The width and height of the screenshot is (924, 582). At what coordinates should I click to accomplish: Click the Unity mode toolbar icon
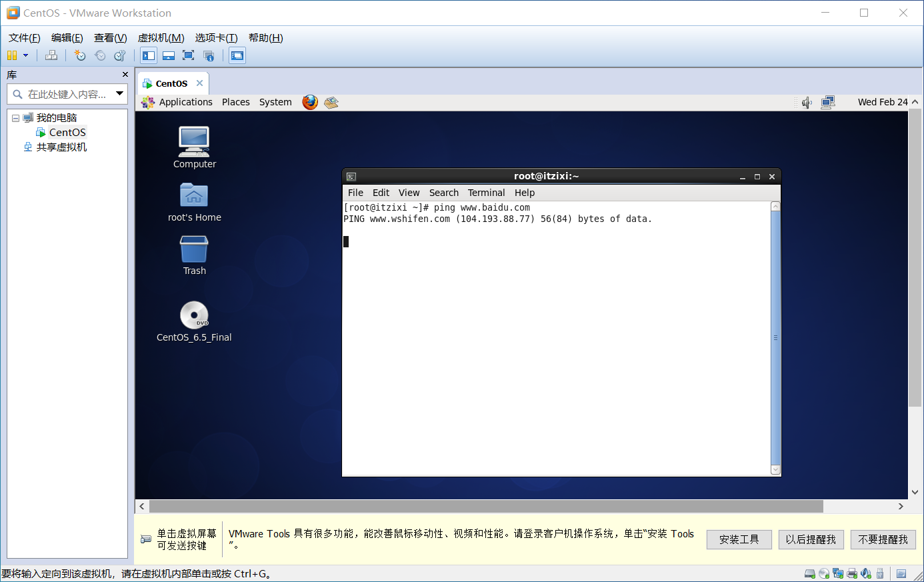209,55
